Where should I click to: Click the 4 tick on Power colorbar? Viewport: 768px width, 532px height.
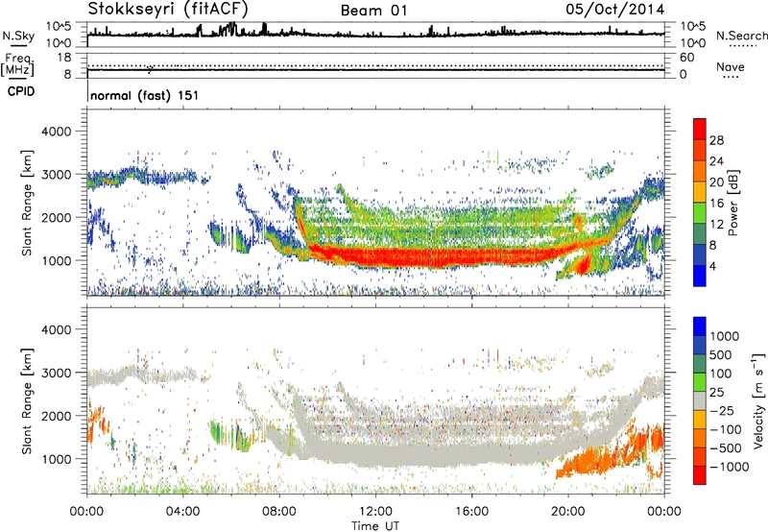tap(714, 266)
